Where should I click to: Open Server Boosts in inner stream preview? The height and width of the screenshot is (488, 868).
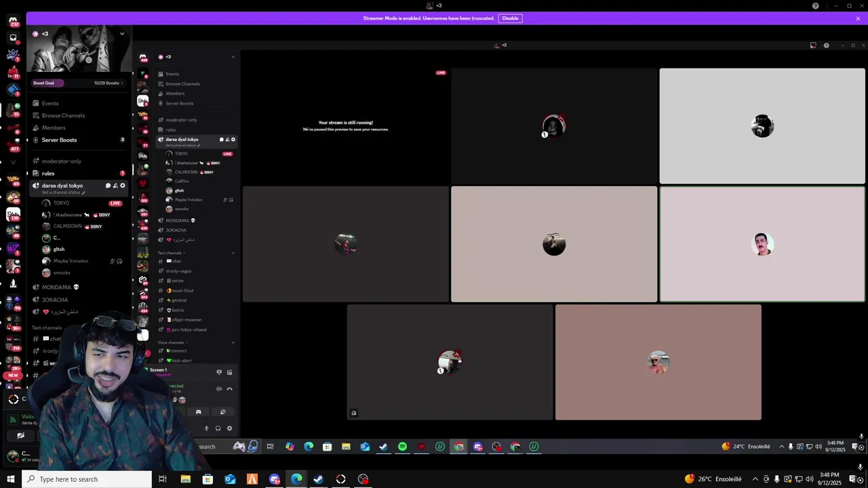click(180, 103)
